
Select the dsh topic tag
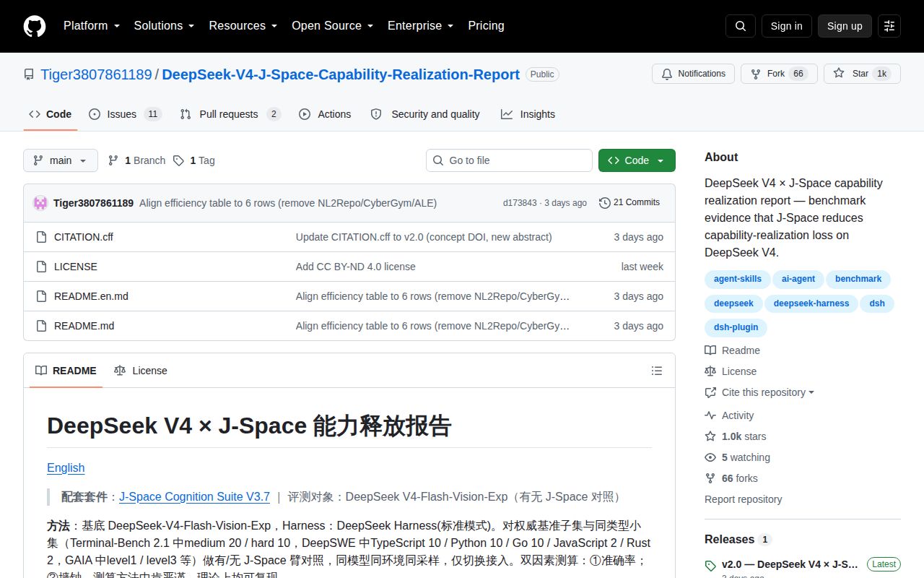coord(877,303)
